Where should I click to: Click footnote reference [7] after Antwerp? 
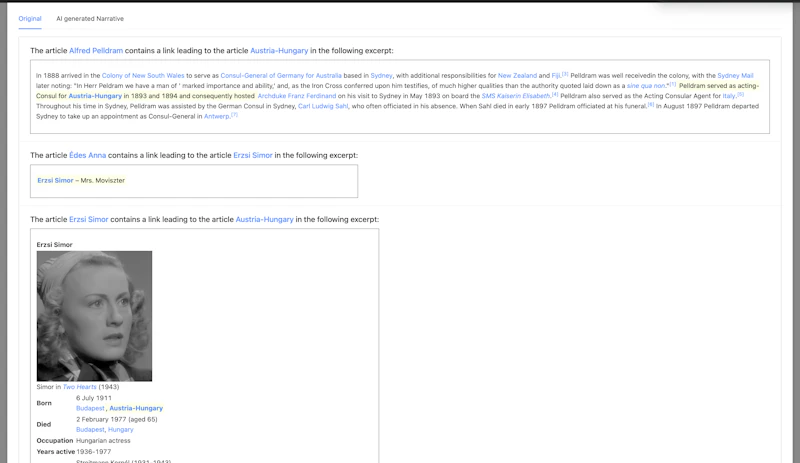234,115
